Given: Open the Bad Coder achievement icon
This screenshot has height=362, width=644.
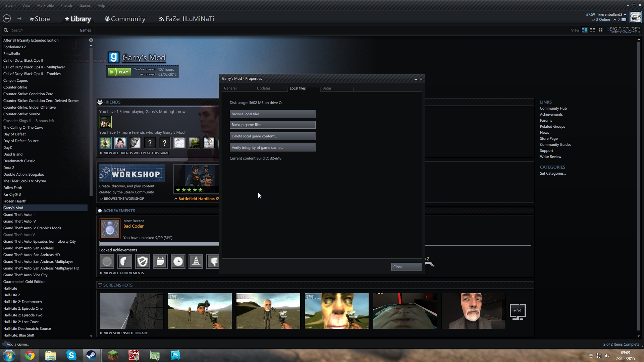Looking at the screenshot, I should coord(110,229).
